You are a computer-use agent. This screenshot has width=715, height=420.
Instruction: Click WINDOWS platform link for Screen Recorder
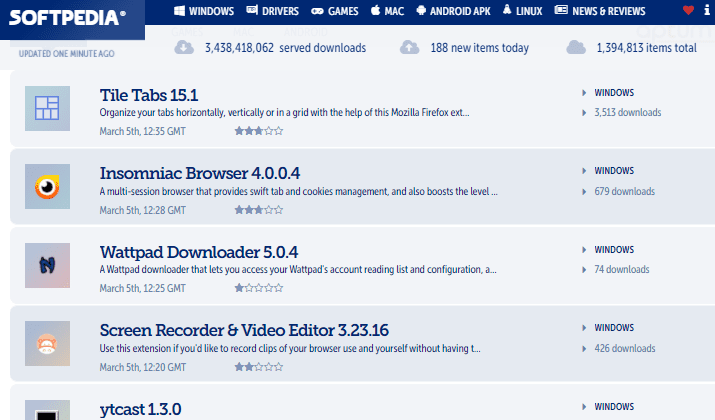click(614, 328)
